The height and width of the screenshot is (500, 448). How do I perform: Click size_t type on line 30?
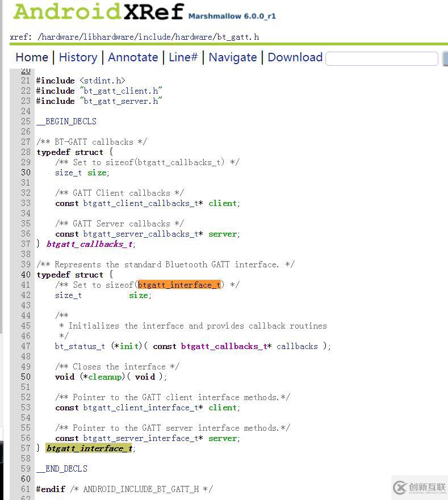click(x=68, y=173)
